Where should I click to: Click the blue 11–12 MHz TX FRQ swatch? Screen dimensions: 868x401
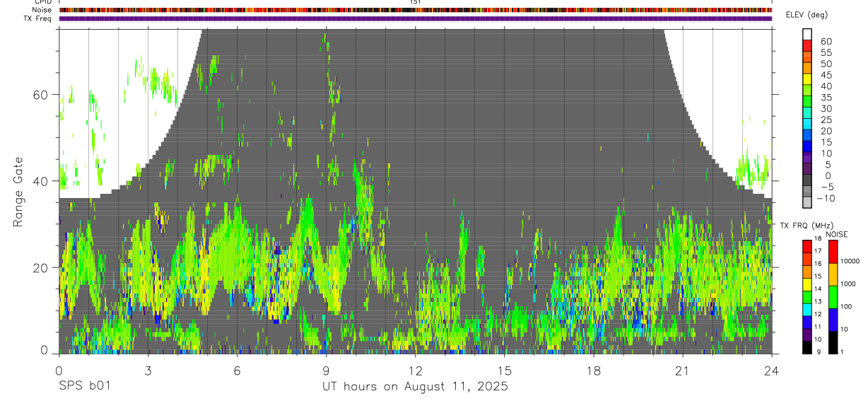point(807,322)
